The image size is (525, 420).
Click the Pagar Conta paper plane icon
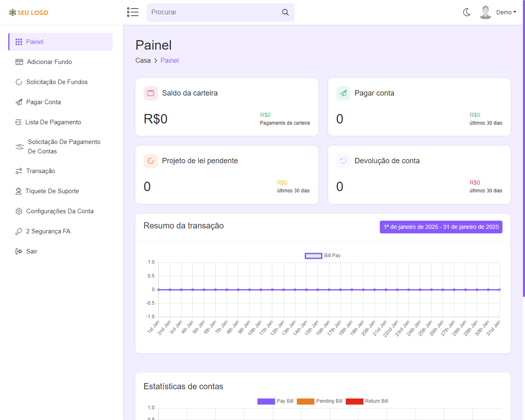pyautogui.click(x=19, y=102)
